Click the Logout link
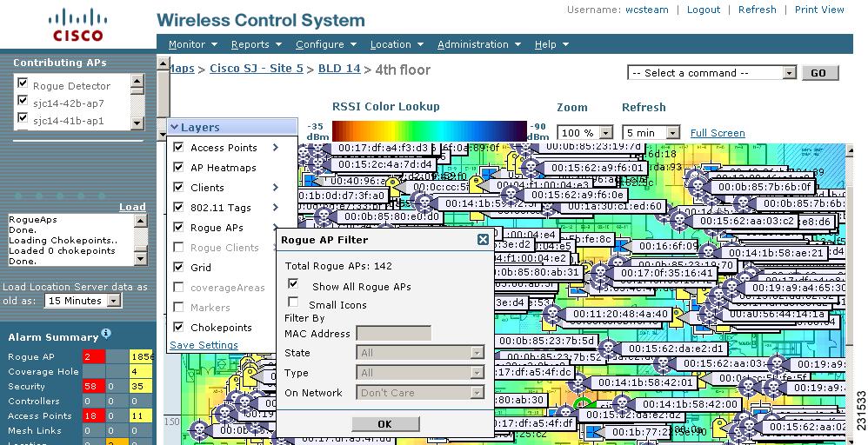 (703, 10)
